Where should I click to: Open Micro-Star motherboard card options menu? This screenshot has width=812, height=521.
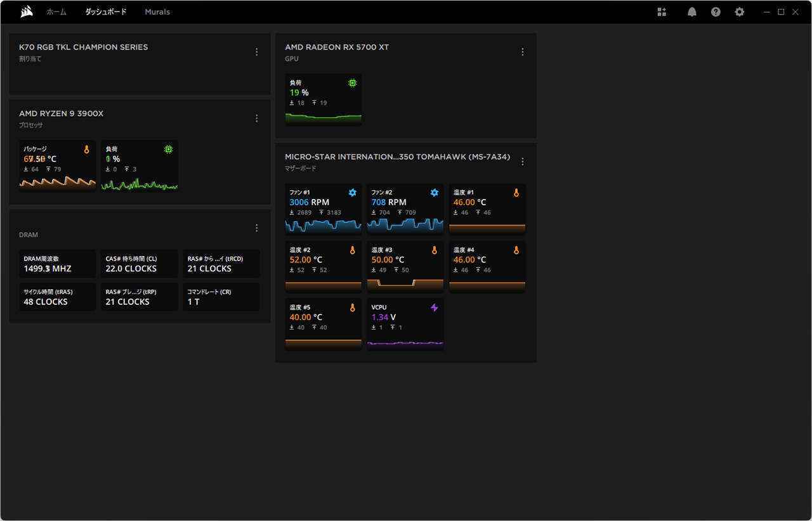click(522, 162)
